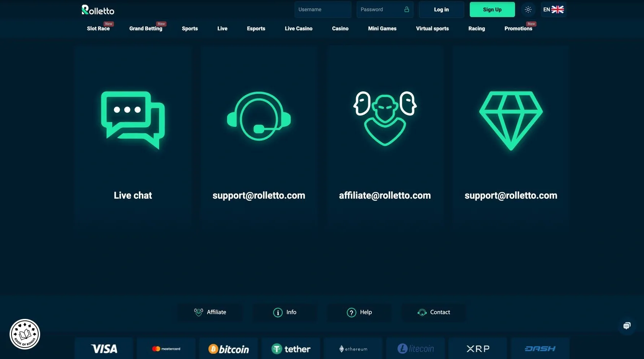Open the Help footer button
644x359 pixels.
359,312
